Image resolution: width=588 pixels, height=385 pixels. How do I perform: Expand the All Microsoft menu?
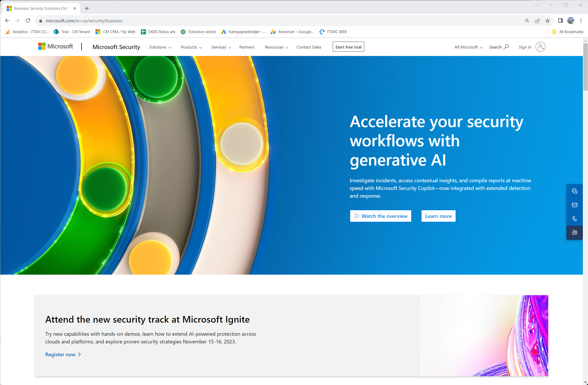coord(468,47)
